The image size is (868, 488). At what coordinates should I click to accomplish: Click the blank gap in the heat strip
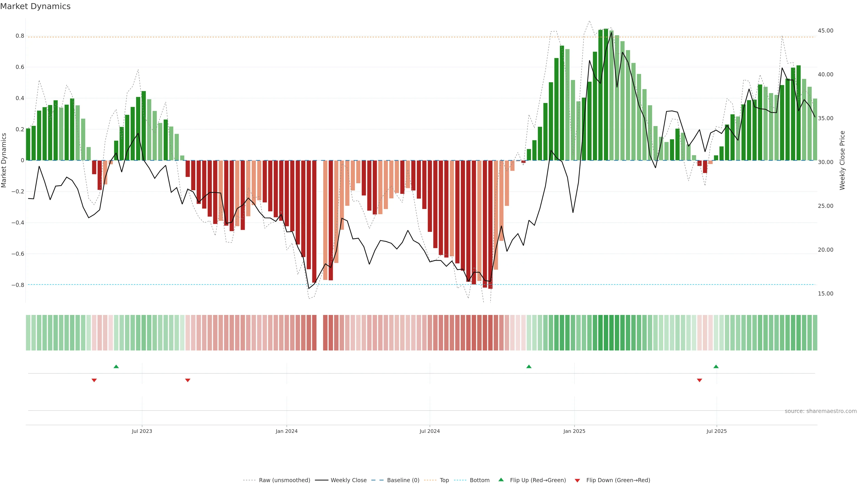(320, 333)
